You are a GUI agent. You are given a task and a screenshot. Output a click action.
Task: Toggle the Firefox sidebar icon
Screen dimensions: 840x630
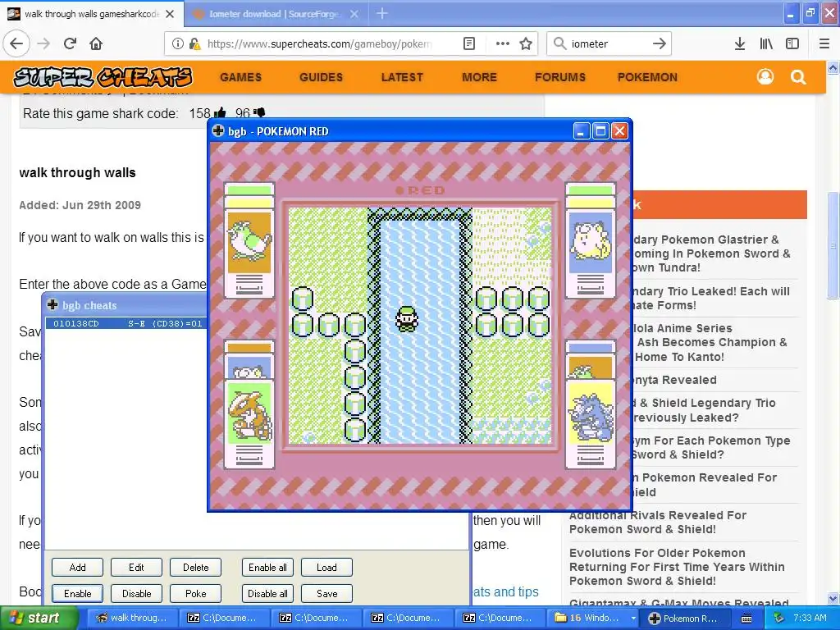click(x=792, y=43)
